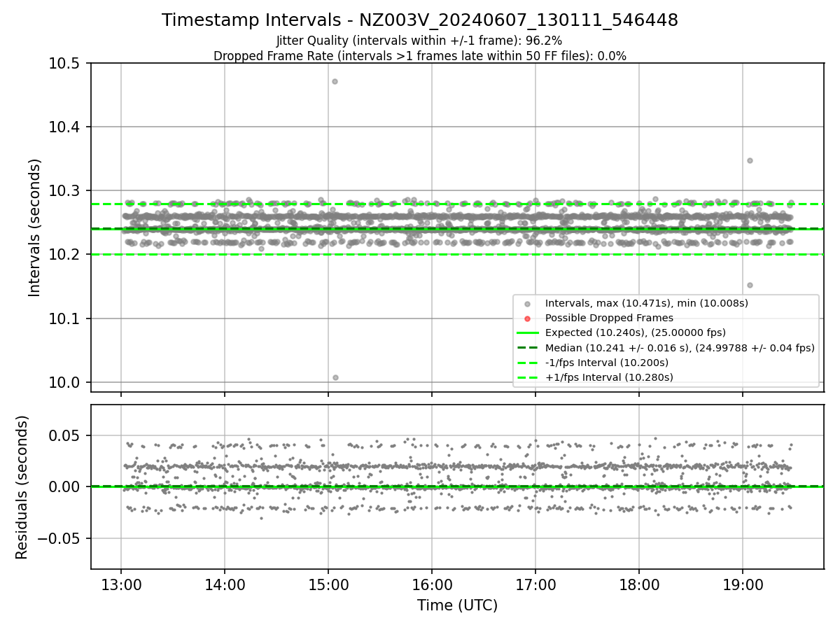Click legend entry Median (10.241 +/- 0.016 s)
840x630 pixels.
pyautogui.click(x=680, y=348)
